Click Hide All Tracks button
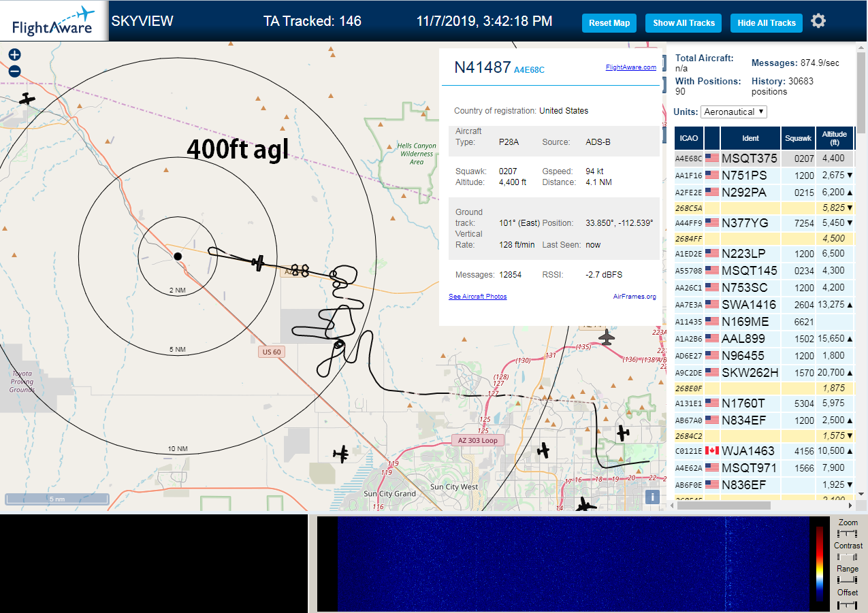The width and height of the screenshot is (868, 613). (x=767, y=22)
